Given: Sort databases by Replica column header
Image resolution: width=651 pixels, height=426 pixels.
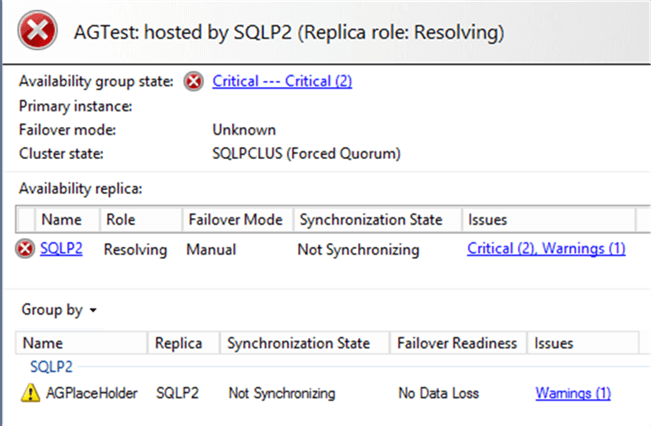Looking at the screenshot, I should (180, 343).
